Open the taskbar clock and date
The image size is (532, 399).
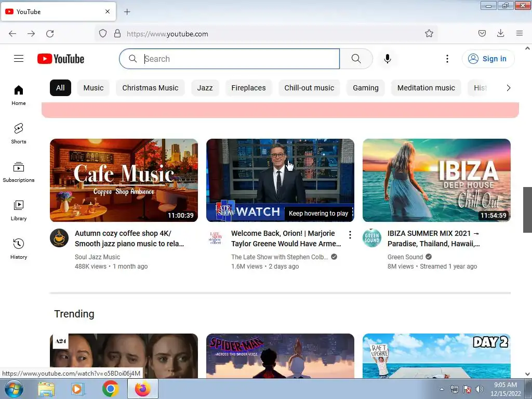(506, 389)
